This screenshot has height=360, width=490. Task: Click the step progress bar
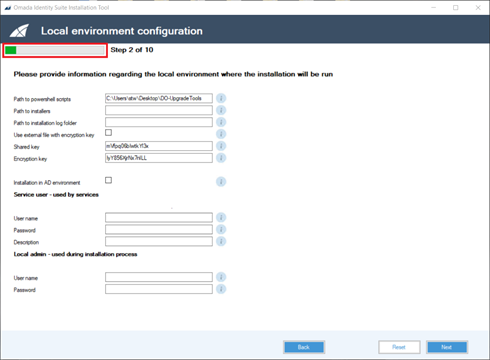(54, 50)
